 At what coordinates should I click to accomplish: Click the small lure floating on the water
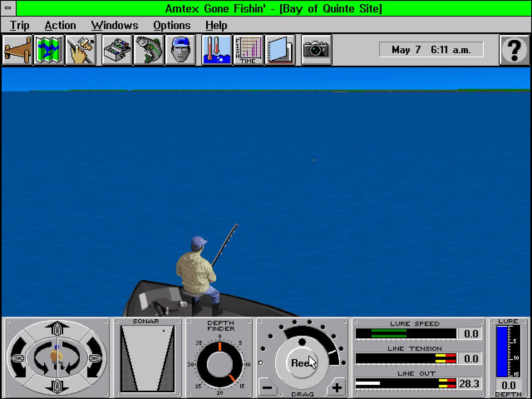(314, 160)
